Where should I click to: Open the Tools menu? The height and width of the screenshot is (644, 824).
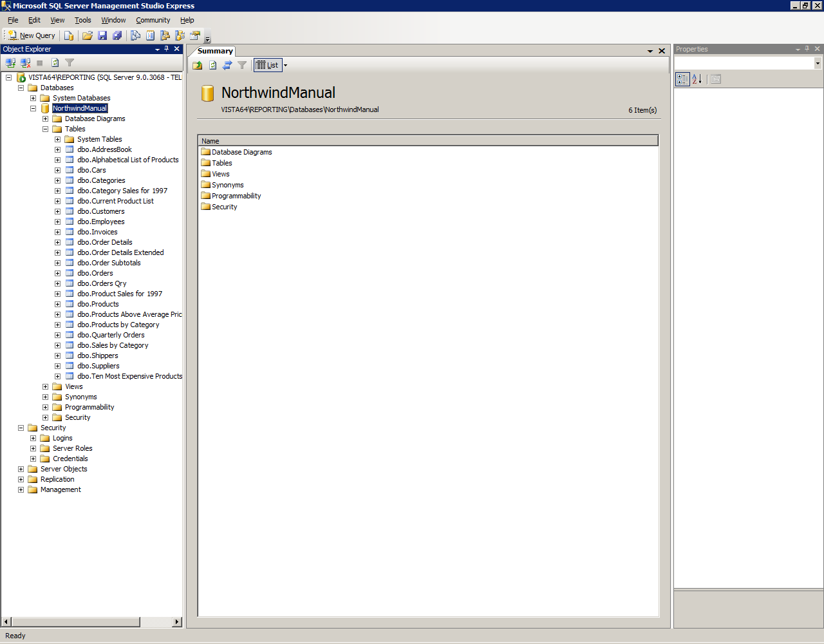click(83, 20)
